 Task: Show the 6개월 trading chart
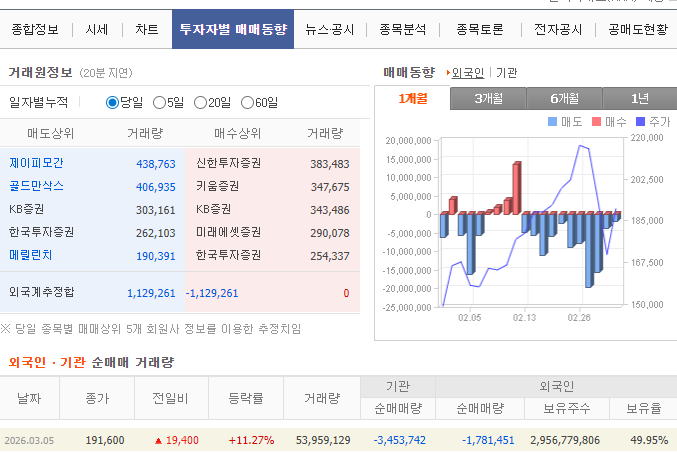tap(564, 98)
